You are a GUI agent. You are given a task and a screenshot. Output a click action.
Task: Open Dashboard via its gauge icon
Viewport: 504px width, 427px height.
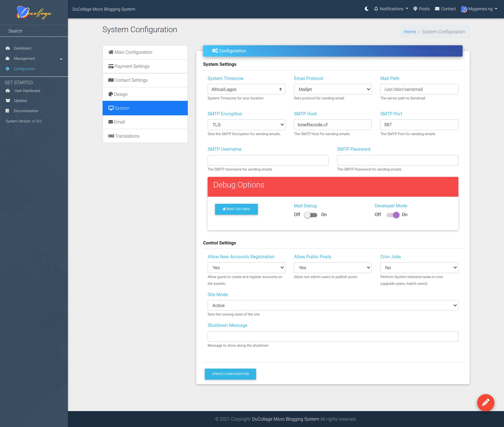pos(8,48)
